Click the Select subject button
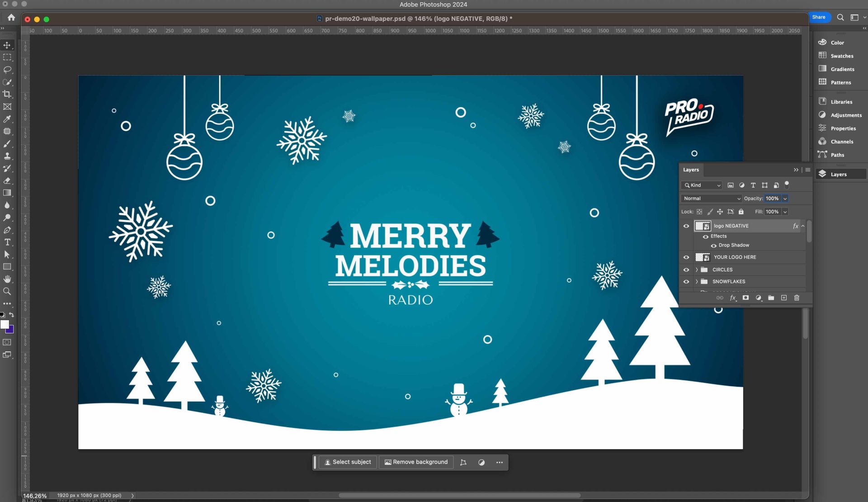868x502 pixels. (x=348, y=462)
